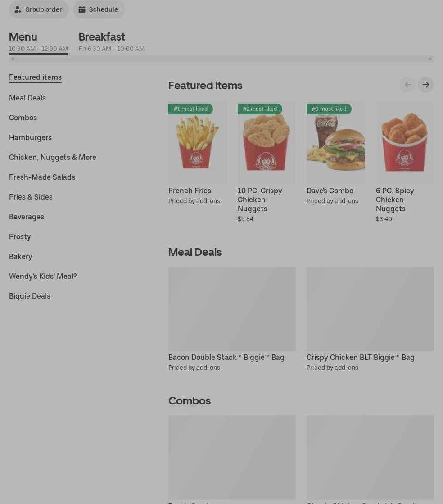Click the Schedule calendar icon

[x=82, y=9]
